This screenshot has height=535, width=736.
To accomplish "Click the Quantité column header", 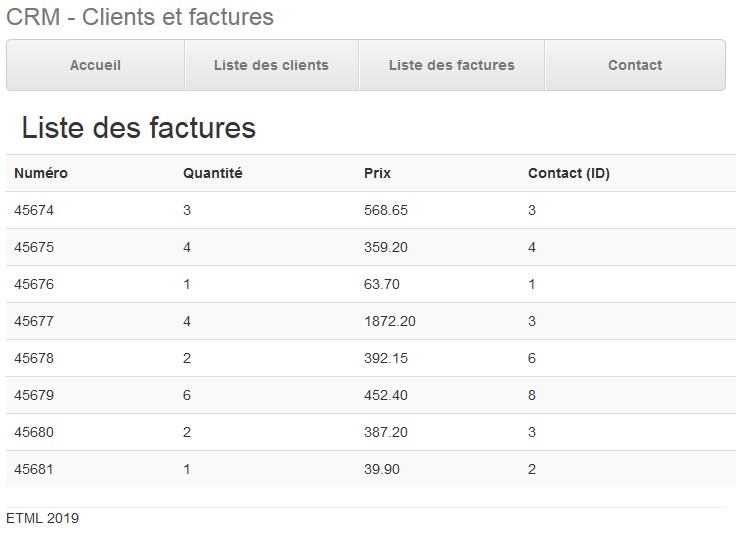I will point(212,173).
